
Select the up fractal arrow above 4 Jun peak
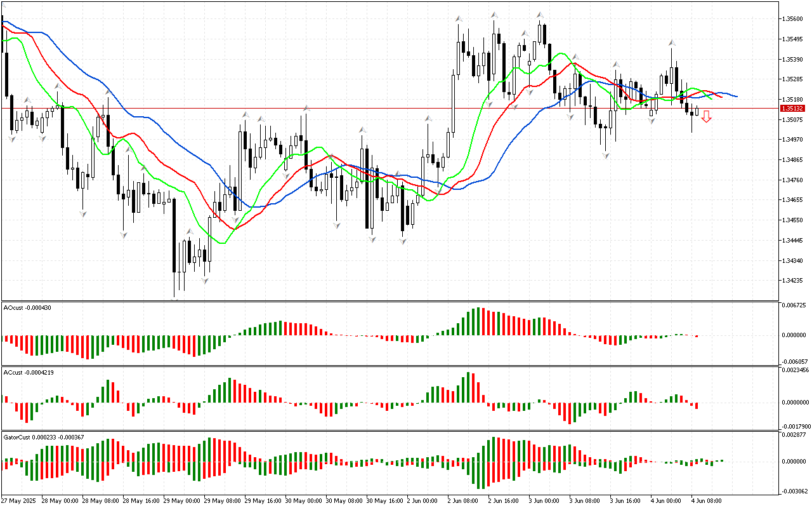click(x=671, y=43)
